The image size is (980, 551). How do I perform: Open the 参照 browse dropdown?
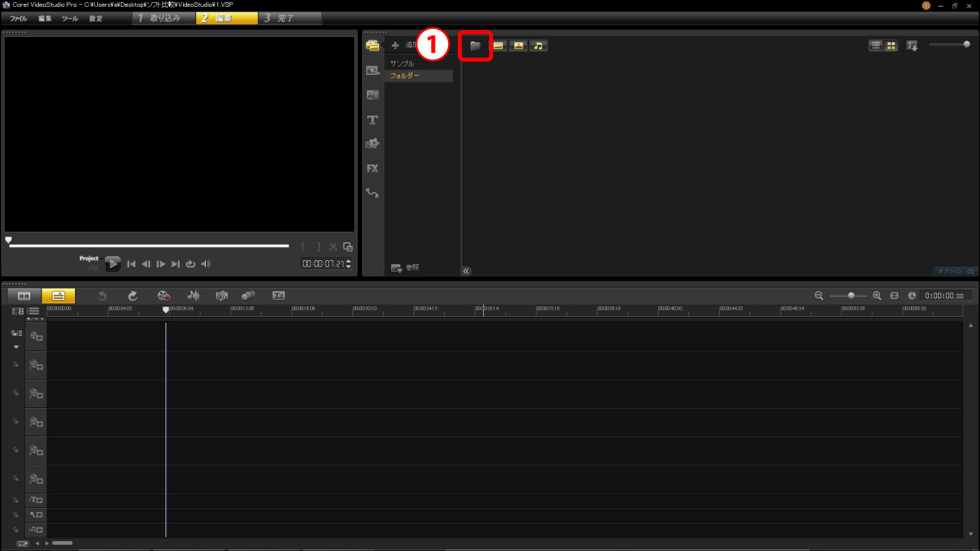pos(405,268)
